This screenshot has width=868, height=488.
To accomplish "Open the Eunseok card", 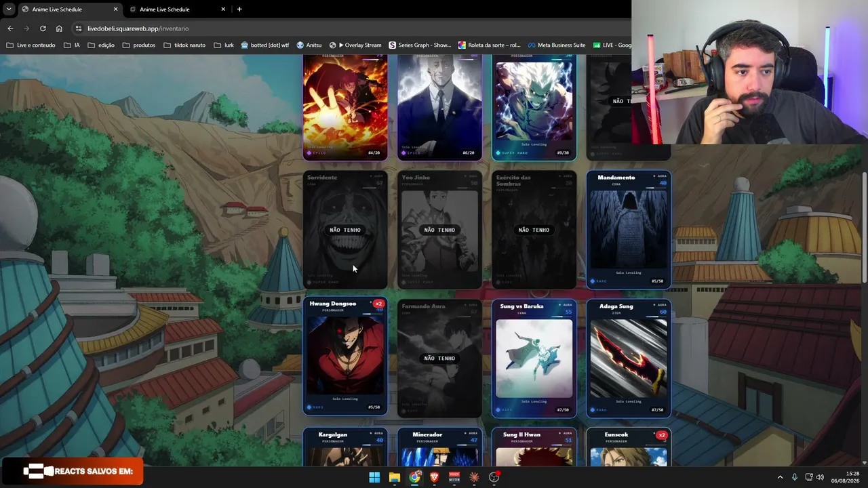I will [x=629, y=447].
